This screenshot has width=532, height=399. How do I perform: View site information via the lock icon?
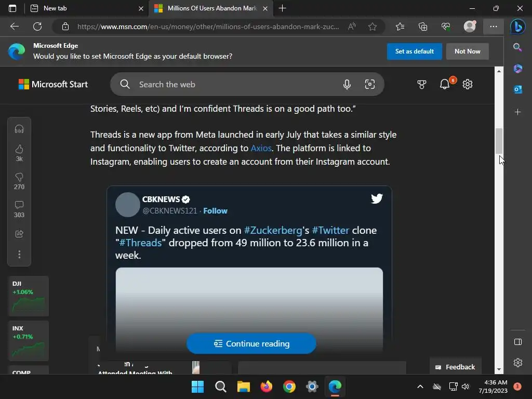(65, 26)
